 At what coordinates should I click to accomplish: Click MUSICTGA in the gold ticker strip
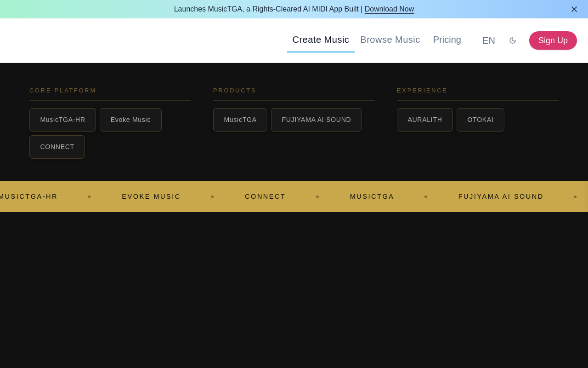click(372, 196)
